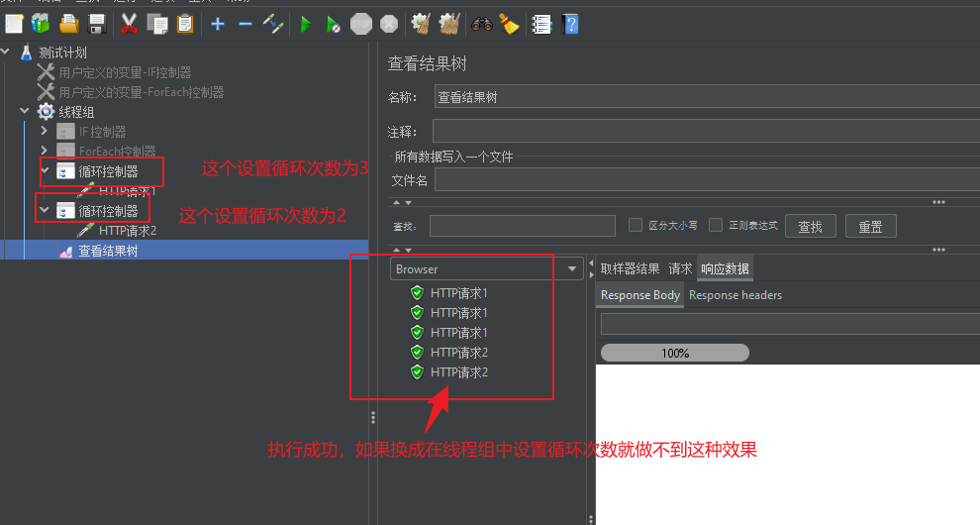980x525 pixels.
Task: Click the New test plan icon
Action: point(14,25)
